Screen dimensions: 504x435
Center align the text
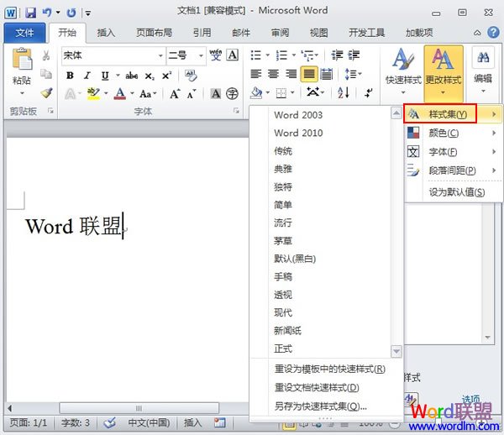273,74
